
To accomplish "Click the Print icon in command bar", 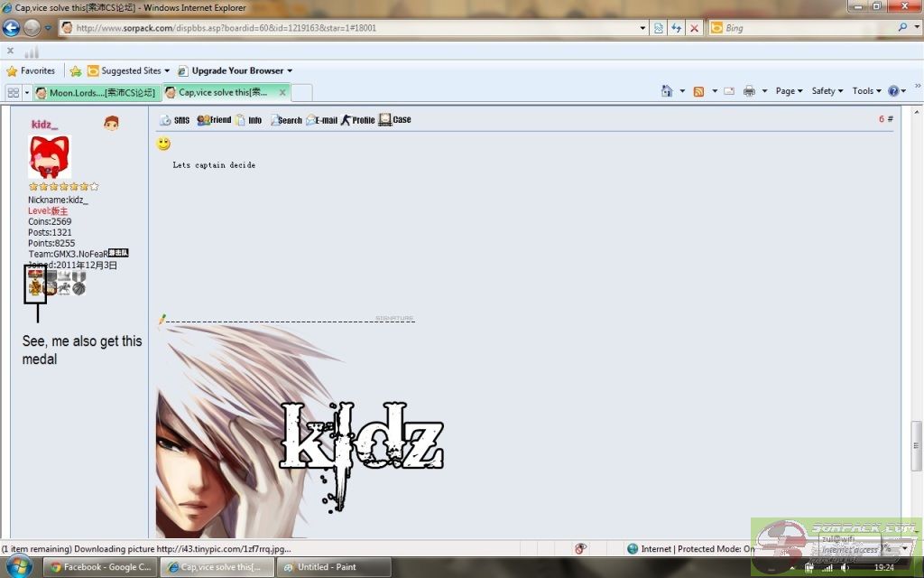I will [749, 91].
